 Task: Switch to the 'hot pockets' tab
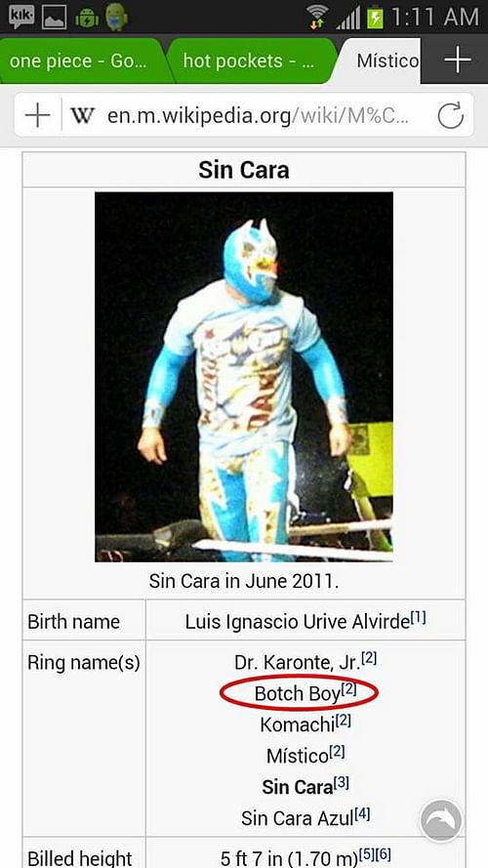(251, 61)
